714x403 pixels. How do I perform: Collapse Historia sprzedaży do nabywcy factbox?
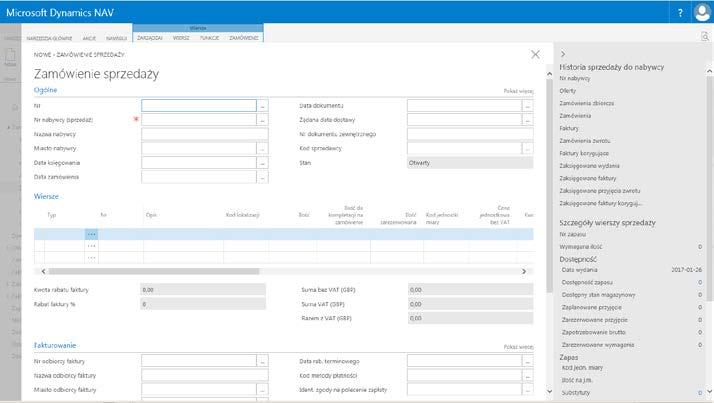(x=612, y=67)
